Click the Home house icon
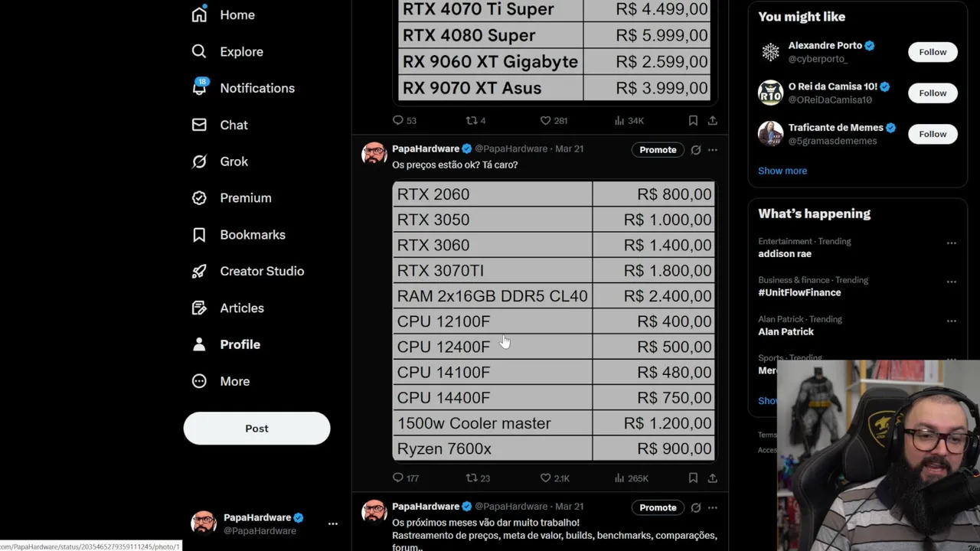The height and width of the screenshot is (551, 980). point(199,15)
